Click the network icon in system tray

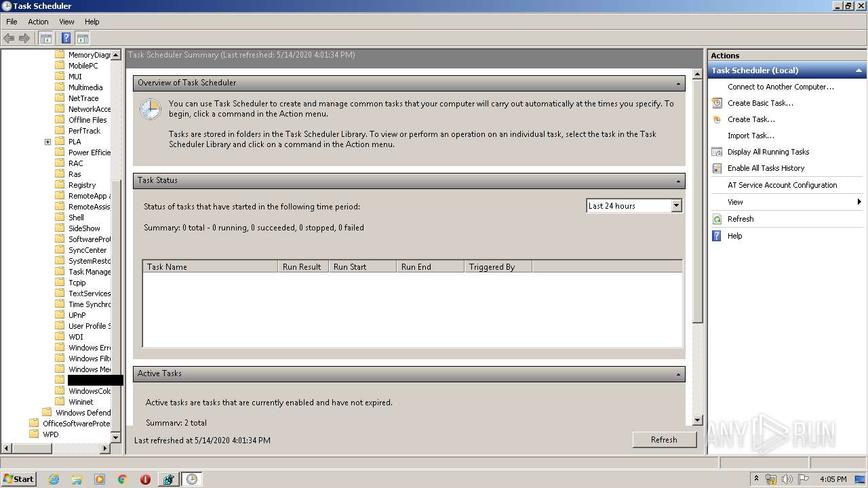tap(771, 479)
